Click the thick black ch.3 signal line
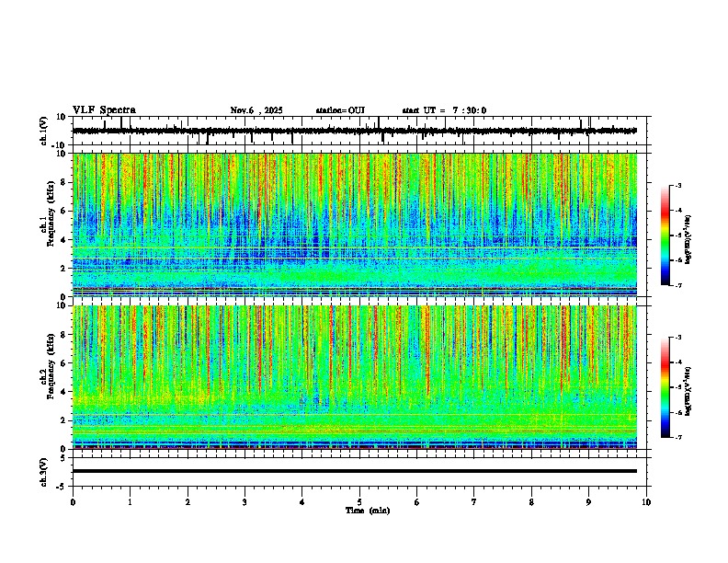This screenshot has width=728, height=563. pyautogui.click(x=354, y=471)
